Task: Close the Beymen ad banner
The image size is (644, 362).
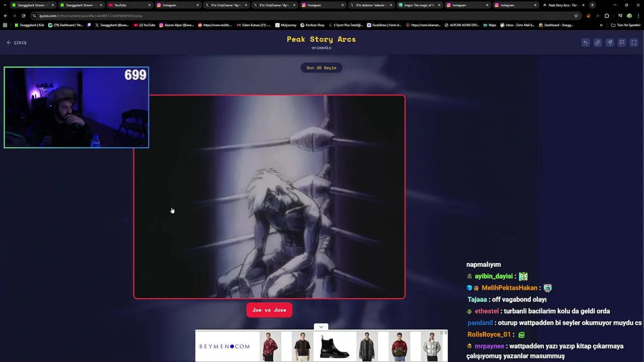Action: [445, 333]
